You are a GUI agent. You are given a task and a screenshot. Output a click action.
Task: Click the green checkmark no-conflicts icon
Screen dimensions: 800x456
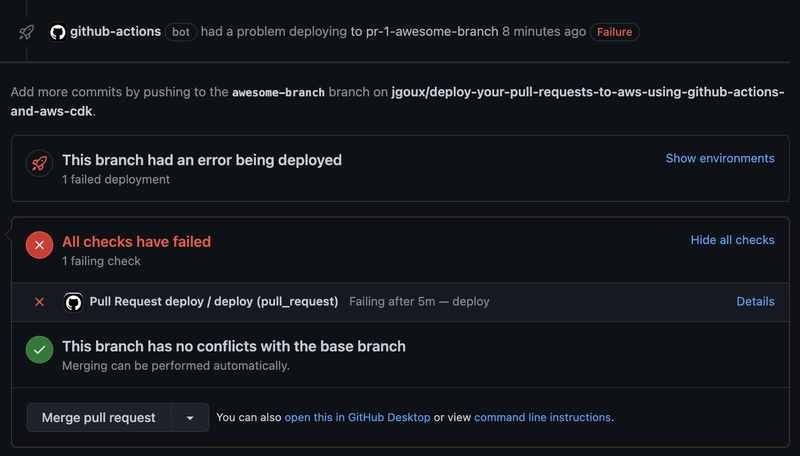click(x=39, y=350)
